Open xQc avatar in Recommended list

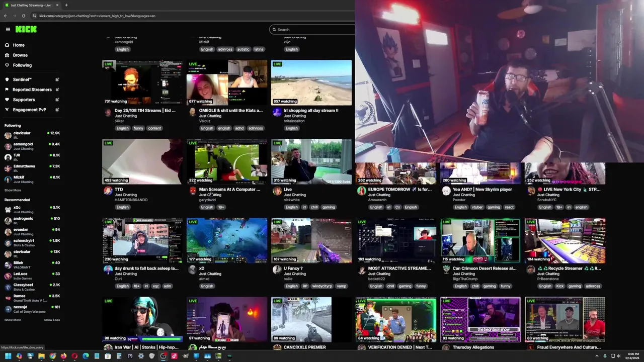tap(8, 209)
